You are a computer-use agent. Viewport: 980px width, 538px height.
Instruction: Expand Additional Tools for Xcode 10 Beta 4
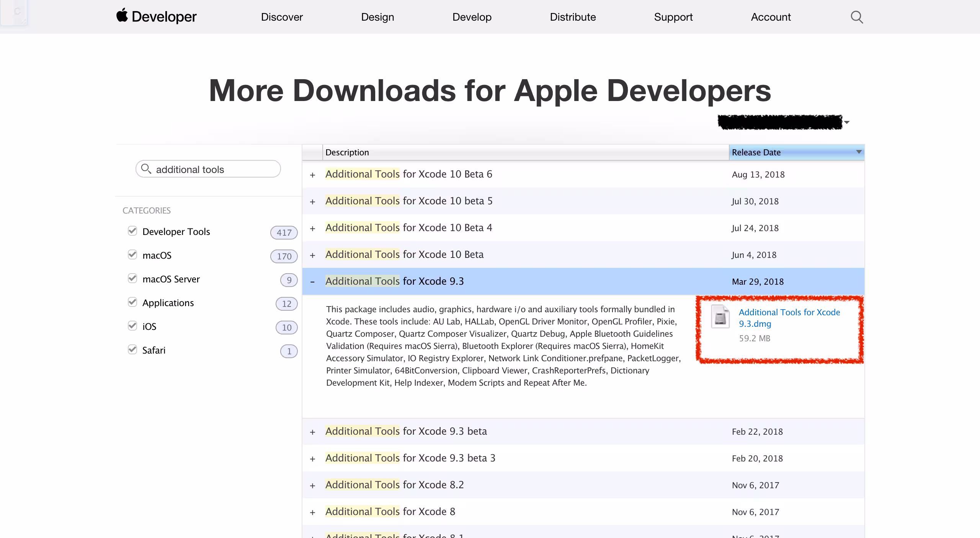point(313,228)
